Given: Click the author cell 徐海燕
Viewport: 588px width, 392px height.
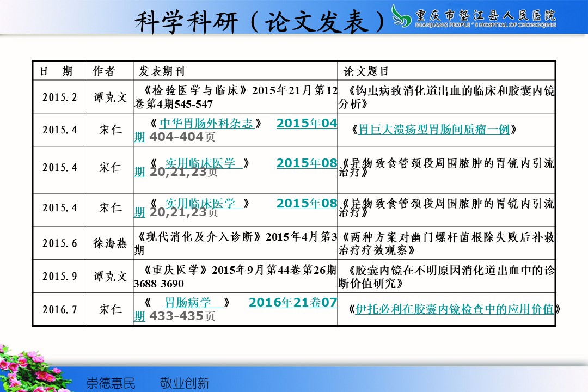Looking at the screenshot, I should point(110,243).
